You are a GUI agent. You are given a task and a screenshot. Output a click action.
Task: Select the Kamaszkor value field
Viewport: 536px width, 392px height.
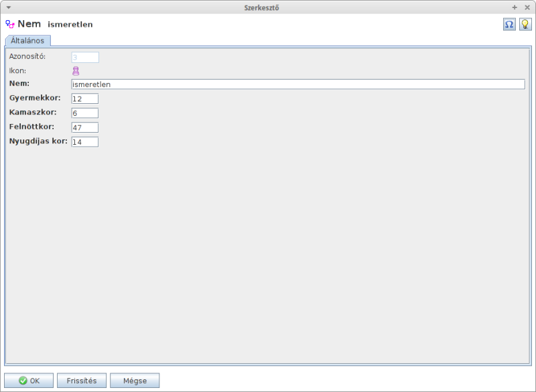pos(85,113)
